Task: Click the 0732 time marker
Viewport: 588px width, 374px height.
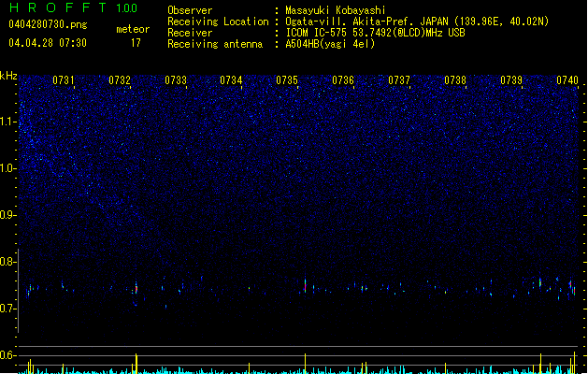Action: coord(120,80)
